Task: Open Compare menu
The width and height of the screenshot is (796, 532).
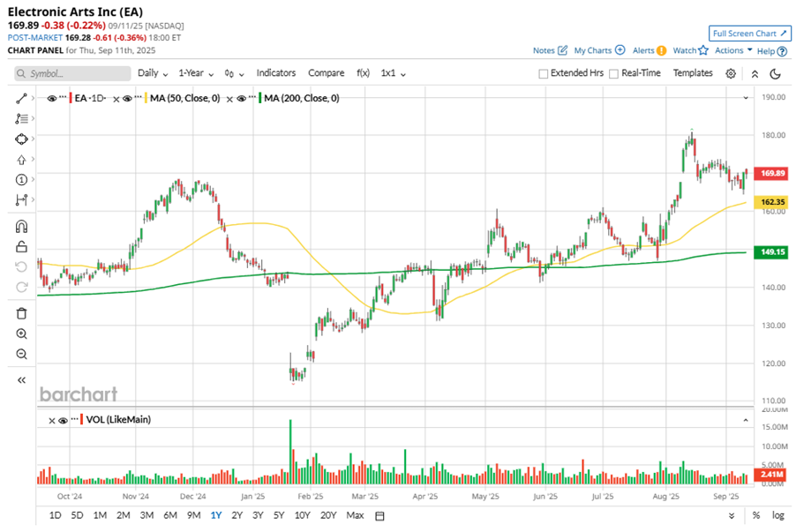Action: click(326, 73)
